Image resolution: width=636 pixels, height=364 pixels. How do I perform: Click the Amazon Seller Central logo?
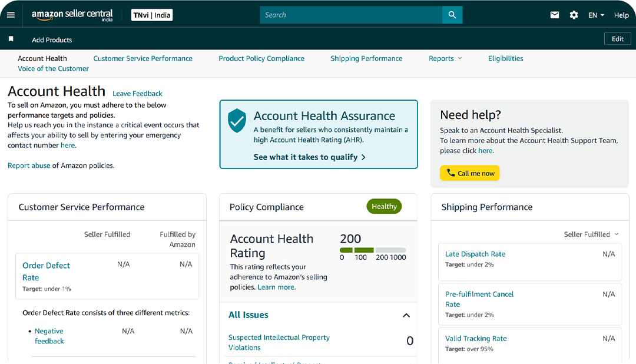(x=72, y=15)
